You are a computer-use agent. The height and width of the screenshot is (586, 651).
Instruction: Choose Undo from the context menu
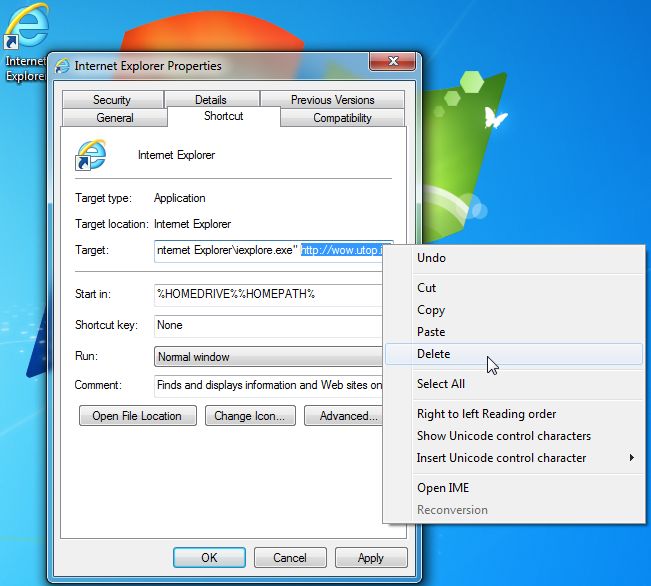pyautogui.click(x=514, y=258)
